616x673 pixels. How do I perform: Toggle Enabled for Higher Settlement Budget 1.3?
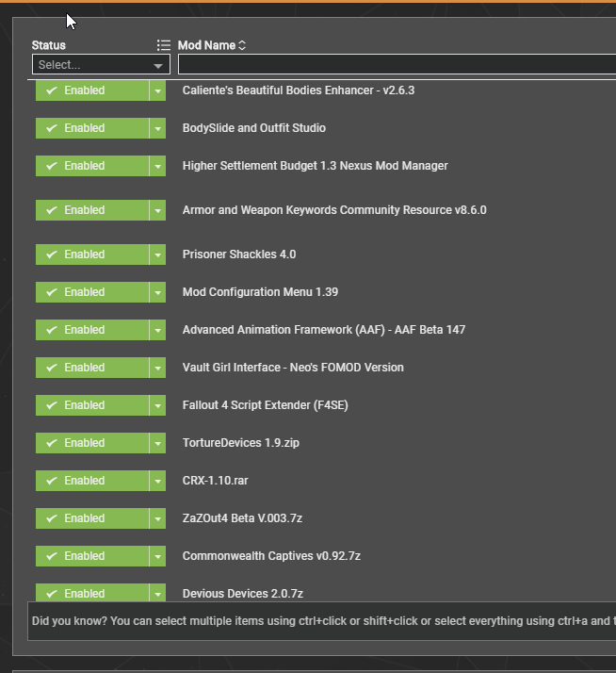[x=92, y=166]
